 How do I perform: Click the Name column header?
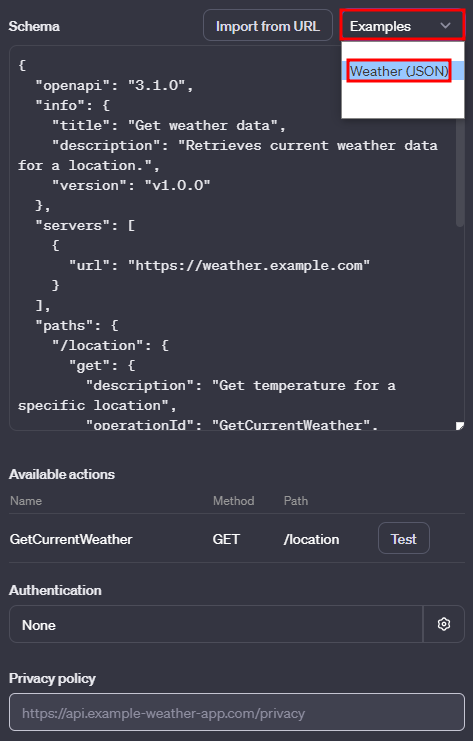tap(26, 501)
